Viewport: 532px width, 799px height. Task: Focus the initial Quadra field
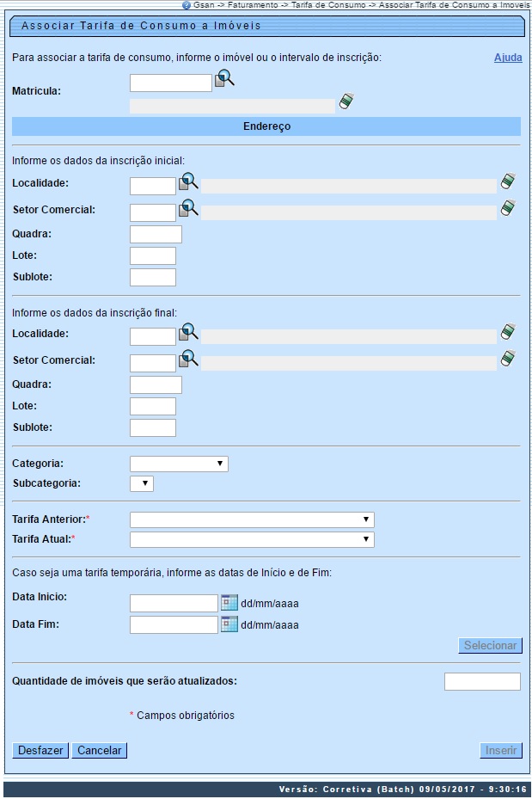[x=156, y=235]
